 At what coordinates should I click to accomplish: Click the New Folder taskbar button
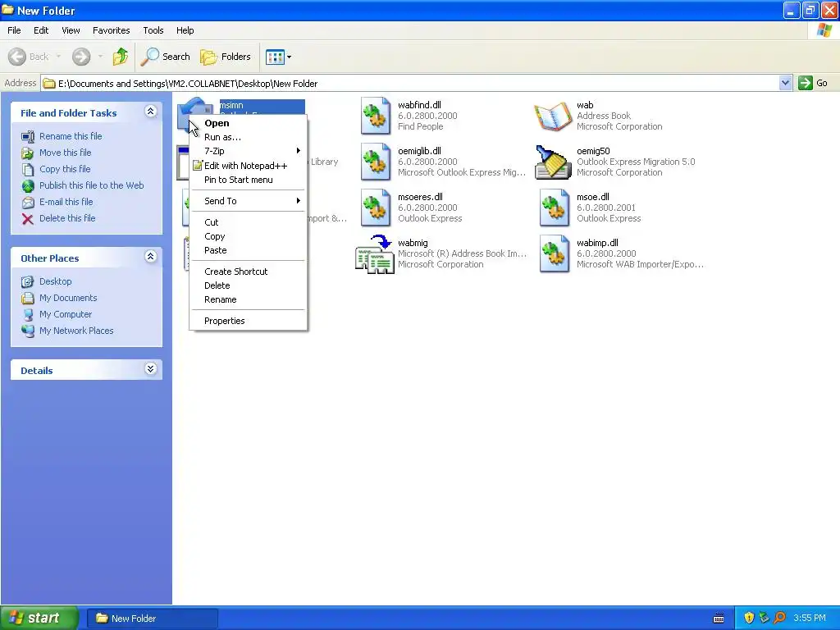click(152, 619)
